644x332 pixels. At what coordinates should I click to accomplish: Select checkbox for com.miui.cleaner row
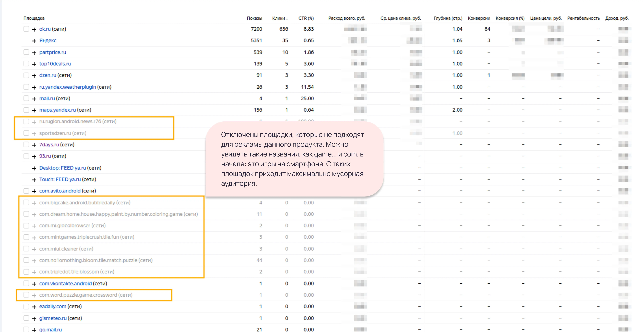[x=26, y=249]
